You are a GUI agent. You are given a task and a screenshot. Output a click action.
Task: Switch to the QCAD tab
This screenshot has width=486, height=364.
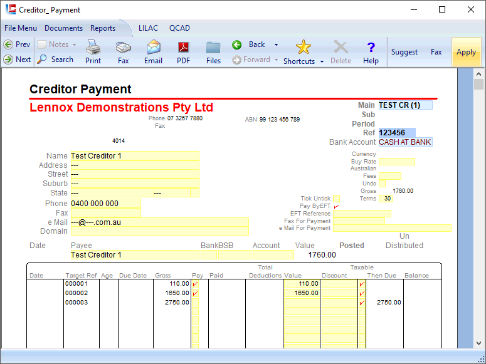179,28
